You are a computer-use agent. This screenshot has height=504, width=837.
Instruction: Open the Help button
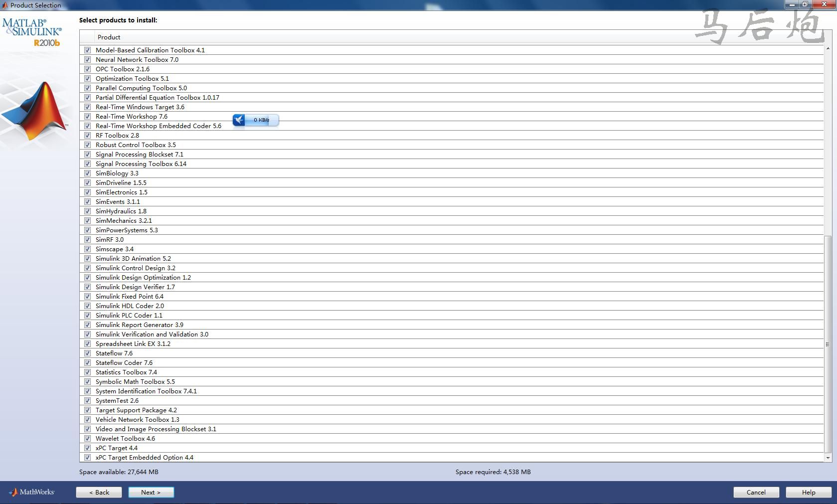(809, 492)
